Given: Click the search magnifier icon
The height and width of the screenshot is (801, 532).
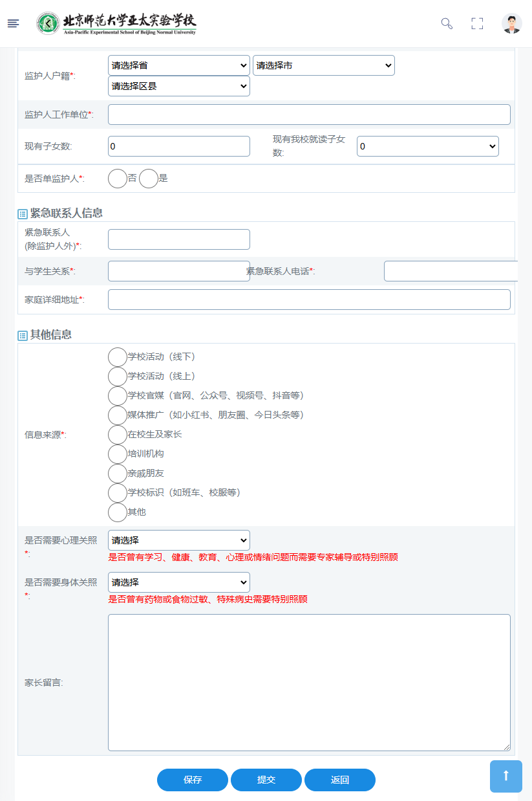Looking at the screenshot, I should (x=447, y=24).
